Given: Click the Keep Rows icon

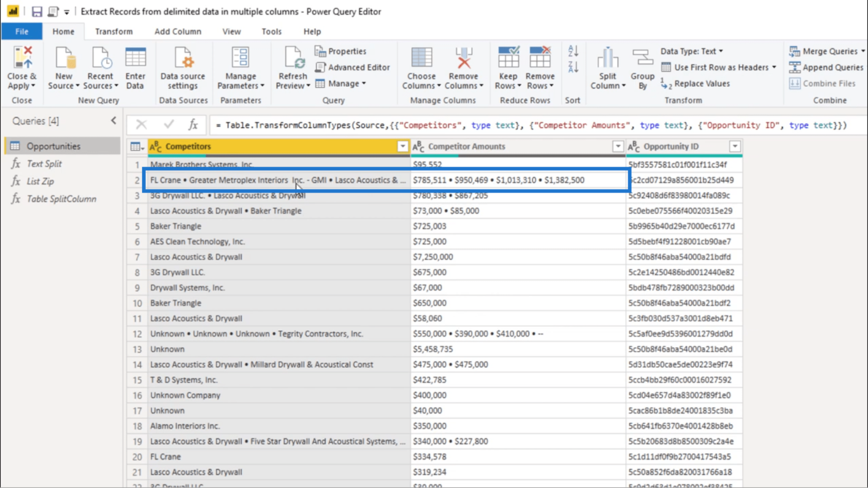Looking at the screenshot, I should (x=508, y=57).
